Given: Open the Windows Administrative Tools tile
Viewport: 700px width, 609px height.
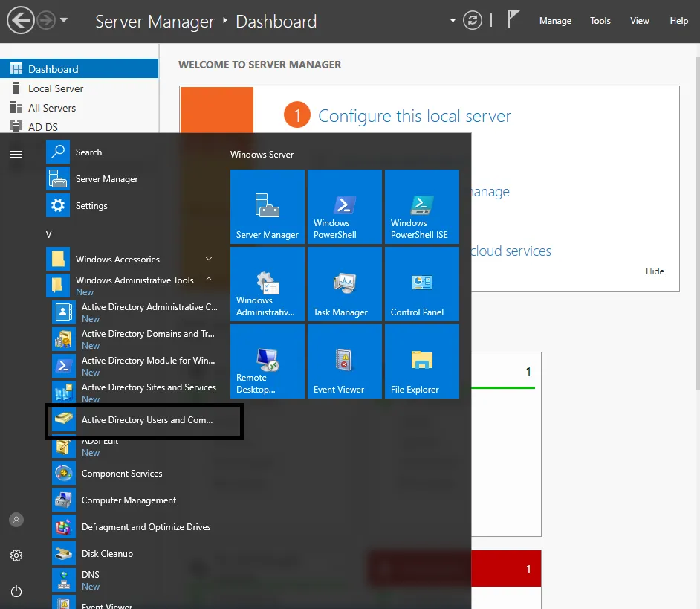Looking at the screenshot, I should pos(267,284).
